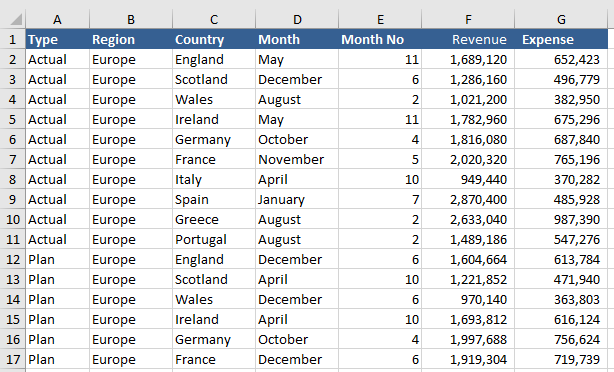Click the Type header cell

[x=58, y=39]
